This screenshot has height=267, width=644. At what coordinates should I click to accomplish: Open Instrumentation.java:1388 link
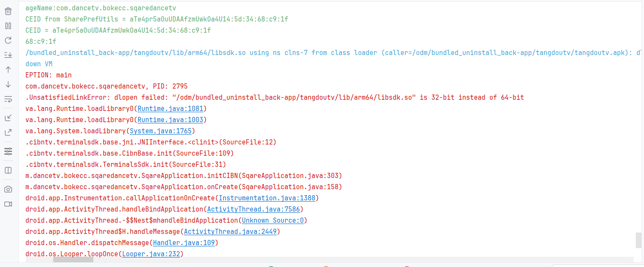(x=267, y=198)
